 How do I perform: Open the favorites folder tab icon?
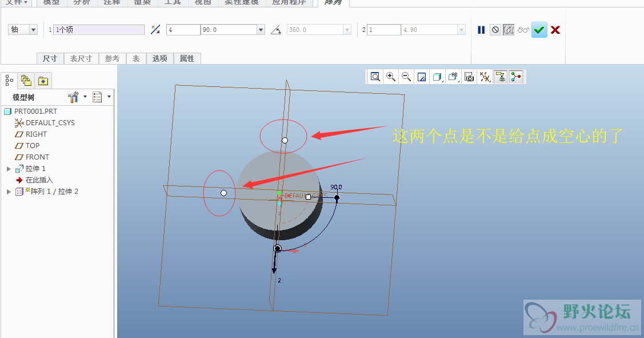43,80
